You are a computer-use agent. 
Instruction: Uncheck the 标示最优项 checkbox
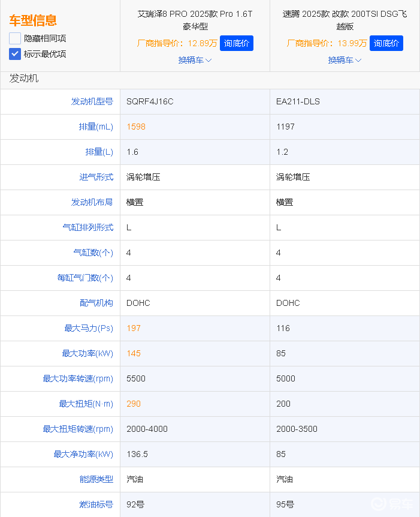coord(15,54)
